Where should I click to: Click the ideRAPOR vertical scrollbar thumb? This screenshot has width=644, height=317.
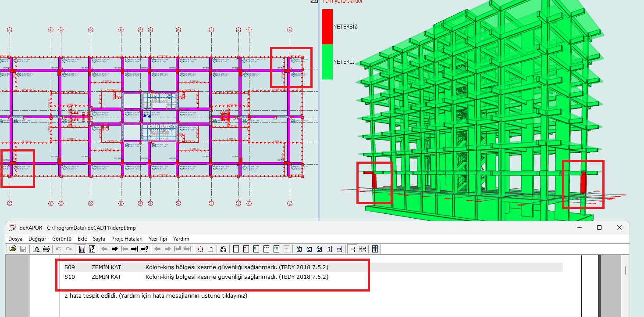pos(626,270)
